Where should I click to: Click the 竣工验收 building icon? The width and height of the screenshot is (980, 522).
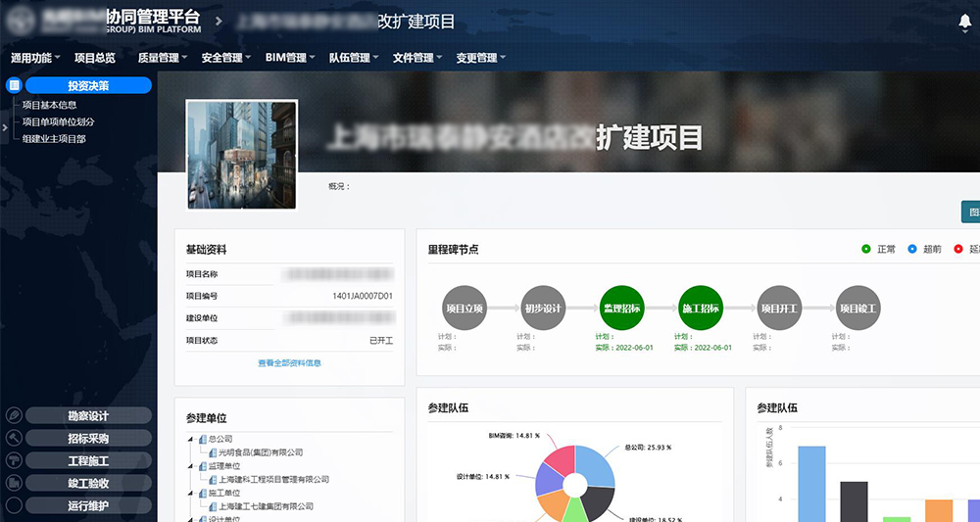click(14, 483)
